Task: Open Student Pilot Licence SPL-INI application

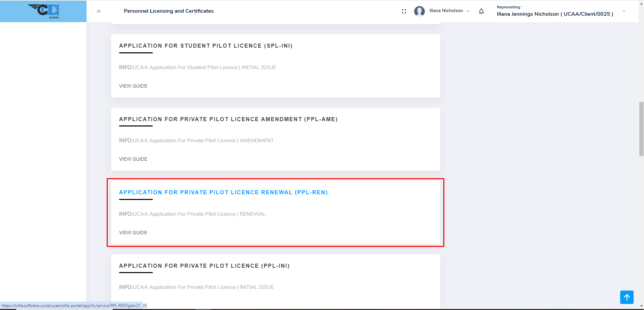Action: (x=206, y=46)
